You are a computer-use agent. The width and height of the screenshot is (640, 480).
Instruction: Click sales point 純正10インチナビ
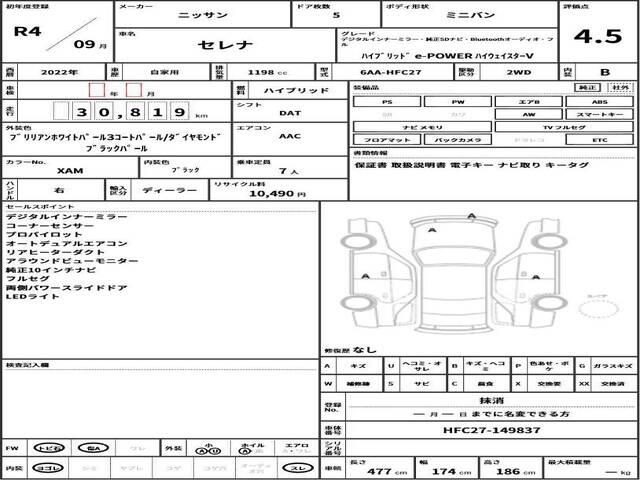51,270
